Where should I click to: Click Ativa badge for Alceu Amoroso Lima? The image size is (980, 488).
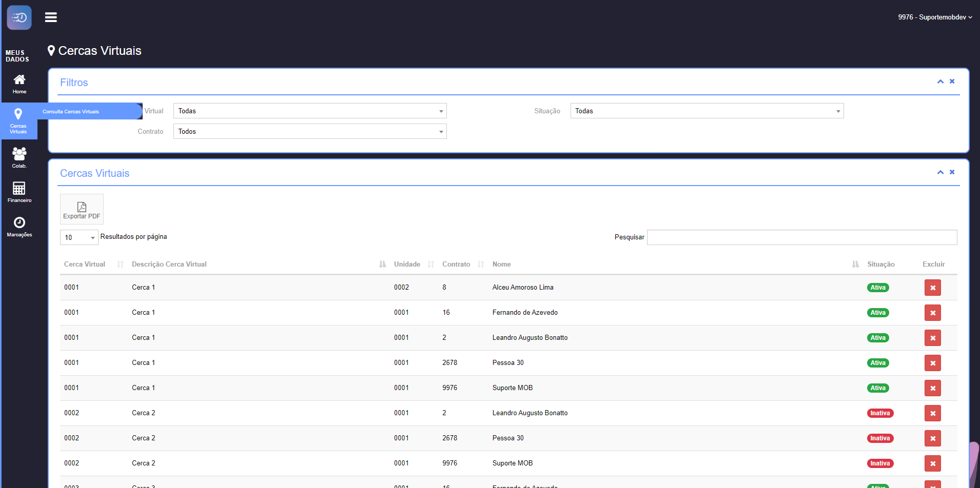pyautogui.click(x=878, y=288)
